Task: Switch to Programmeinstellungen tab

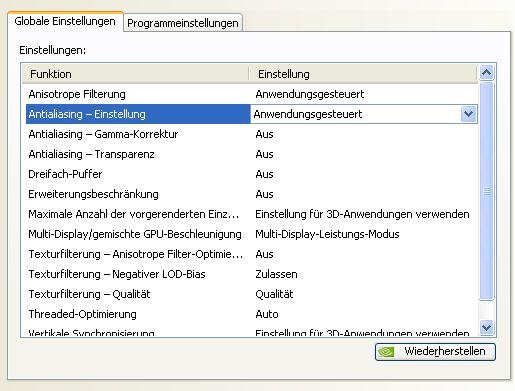Action: pos(183,23)
